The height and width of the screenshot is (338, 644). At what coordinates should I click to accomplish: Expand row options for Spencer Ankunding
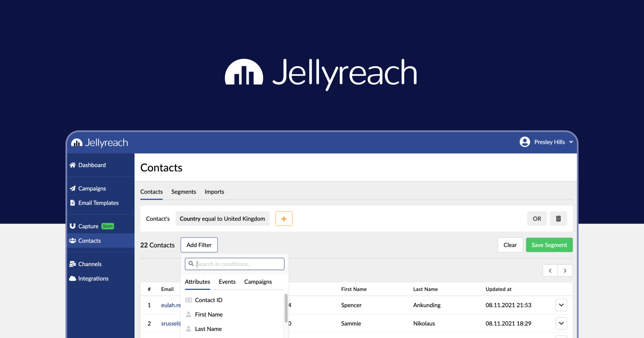tap(561, 305)
